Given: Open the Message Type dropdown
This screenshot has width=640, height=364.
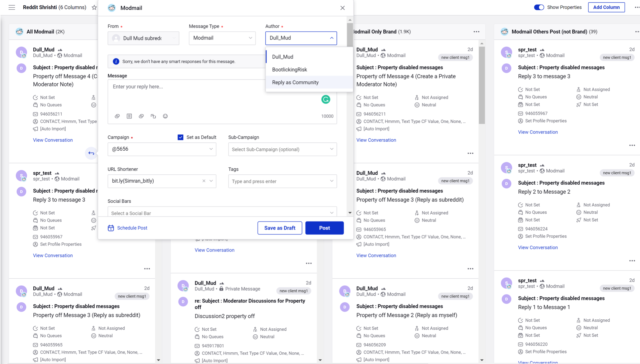Looking at the screenshot, I should click(222, 38).
